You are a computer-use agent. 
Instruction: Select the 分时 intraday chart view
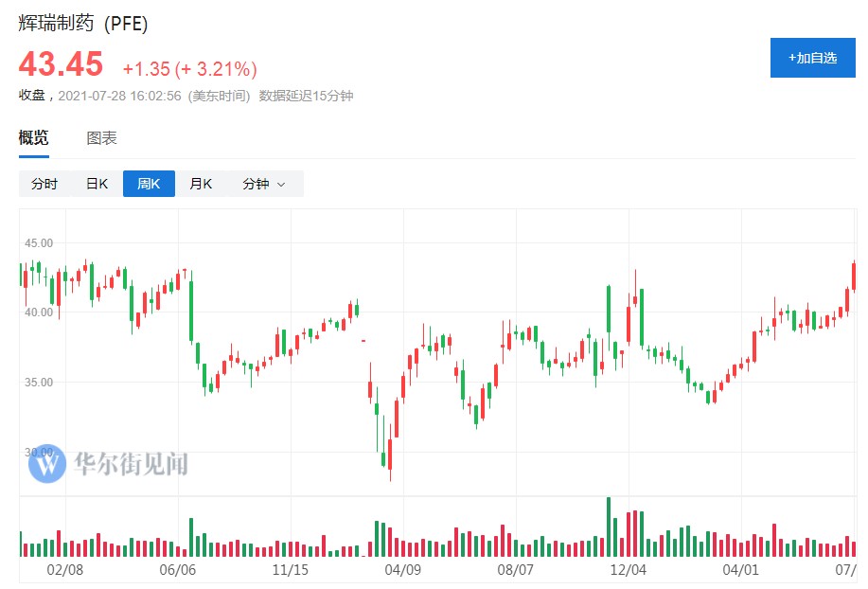44,184
